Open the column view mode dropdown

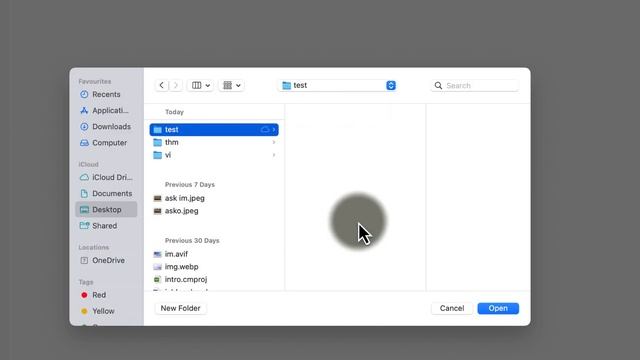(200, 85)
